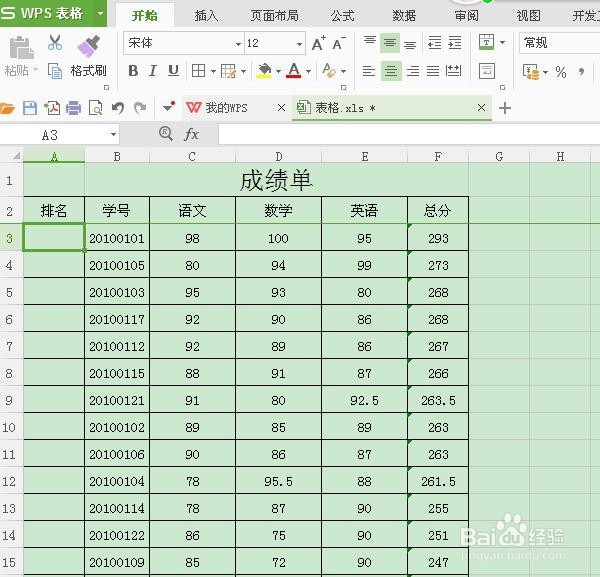Open the 公式 tab

pos(342,16)
